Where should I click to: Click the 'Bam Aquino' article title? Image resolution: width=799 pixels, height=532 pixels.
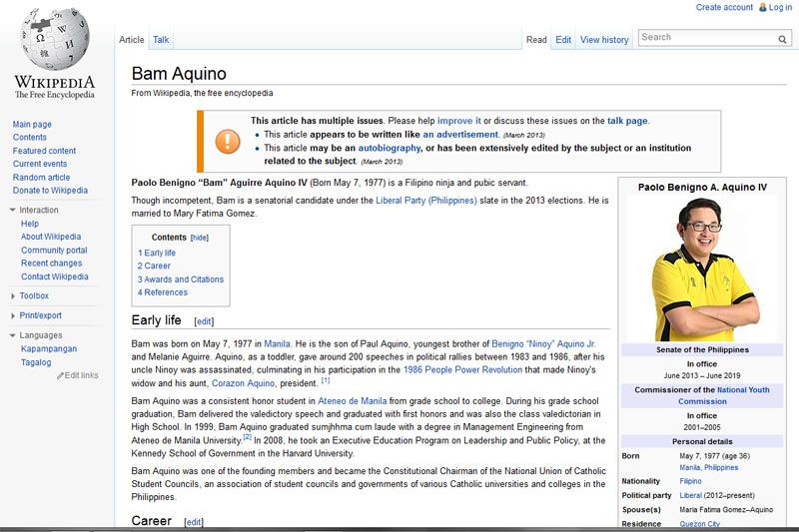tap(179, 74)
